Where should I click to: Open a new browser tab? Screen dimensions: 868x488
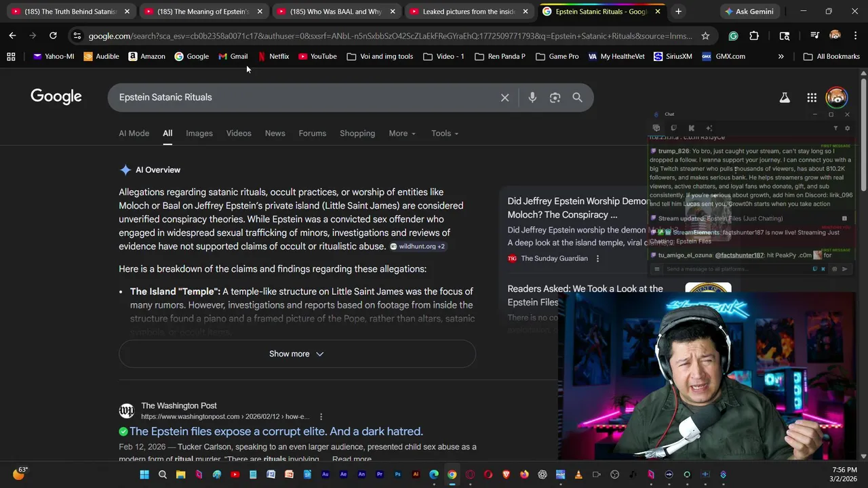pyautogui.click(x=678, y=12)
